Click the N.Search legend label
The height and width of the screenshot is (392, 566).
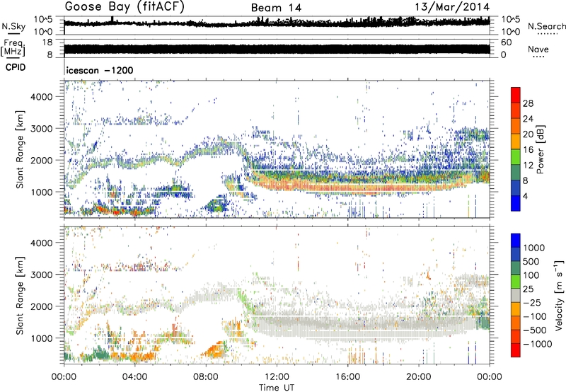coord(547,26)
